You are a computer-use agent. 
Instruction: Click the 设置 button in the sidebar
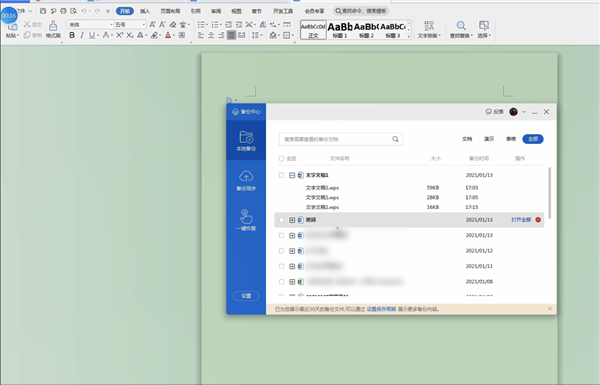246,296
